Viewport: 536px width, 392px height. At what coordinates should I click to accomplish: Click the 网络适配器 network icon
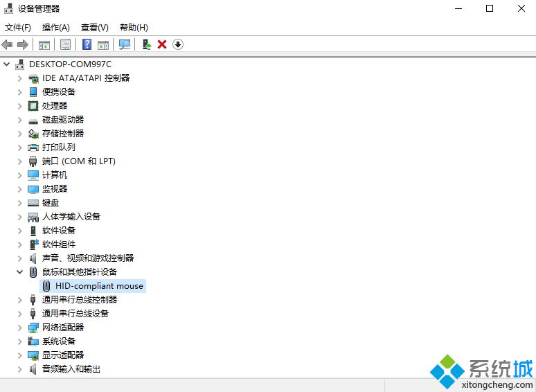[33, 328]
